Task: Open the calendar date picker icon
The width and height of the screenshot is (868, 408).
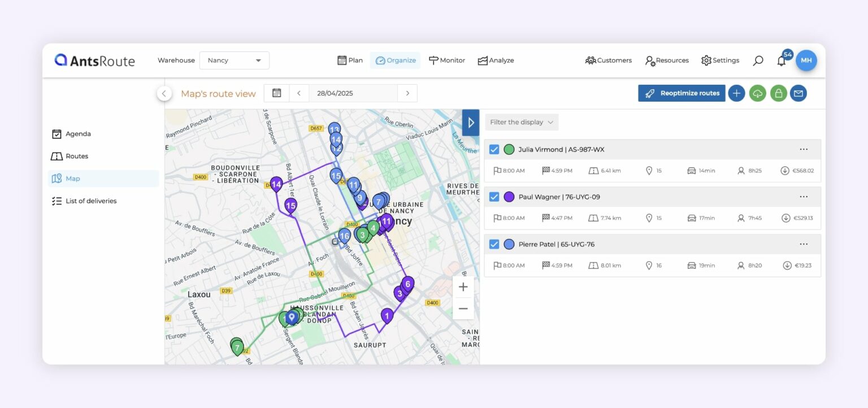Action: [x=276, y=93]
